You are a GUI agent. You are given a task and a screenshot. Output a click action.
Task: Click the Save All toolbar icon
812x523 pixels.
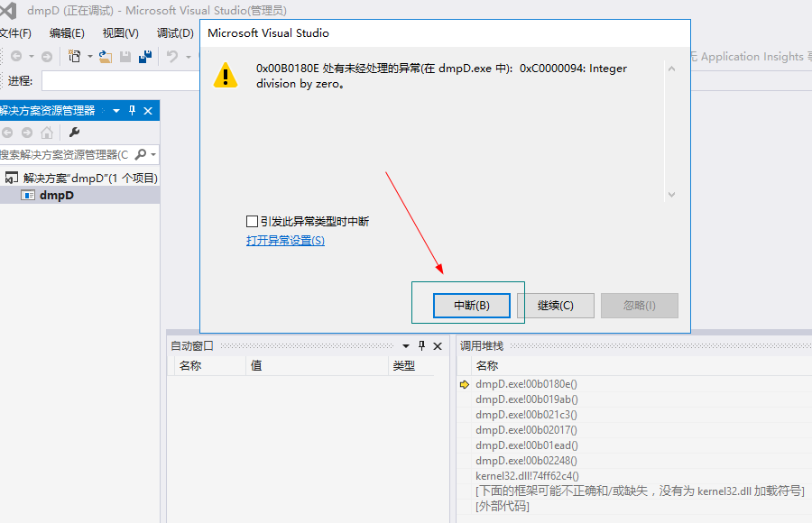tap(145, 56)
